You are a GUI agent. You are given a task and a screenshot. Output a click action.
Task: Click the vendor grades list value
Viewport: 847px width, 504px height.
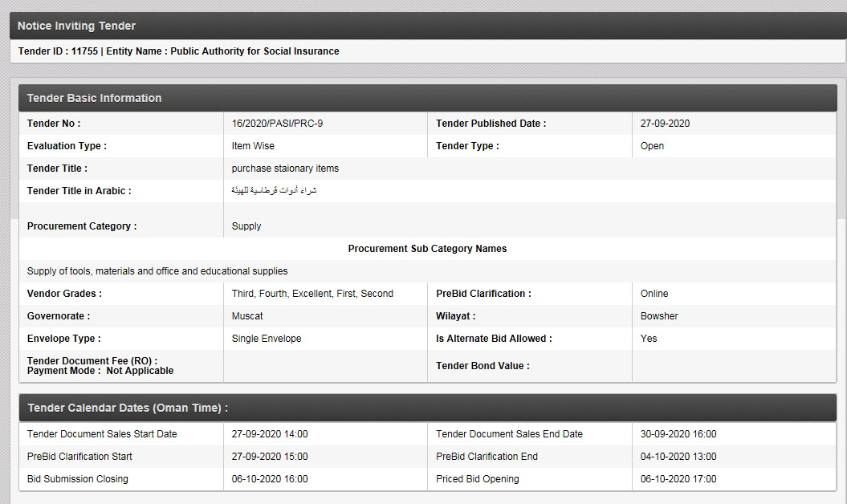coord(312,294)
